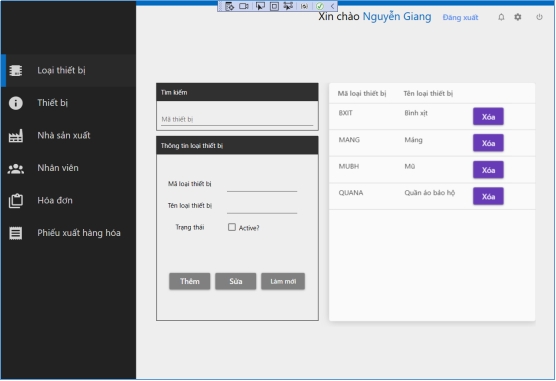Click the Loại thiết bị chip icon
Image resolution: width=556 pixels, height=381 pixels.
(x=16, y=70)
